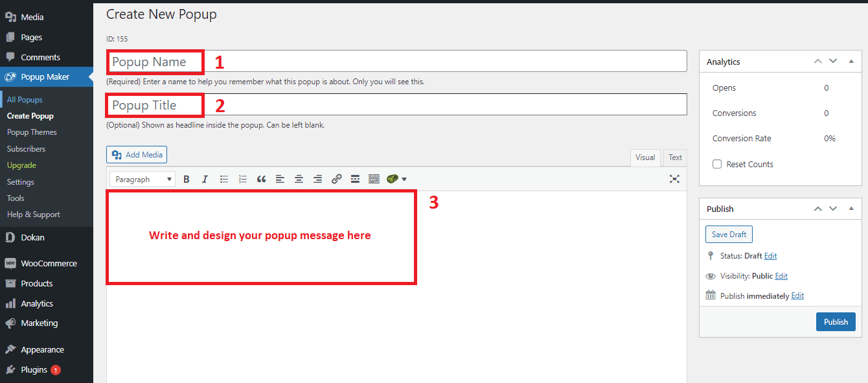Edit the Draft status
This screenshot has width=868, height=383.
point(770,256)
